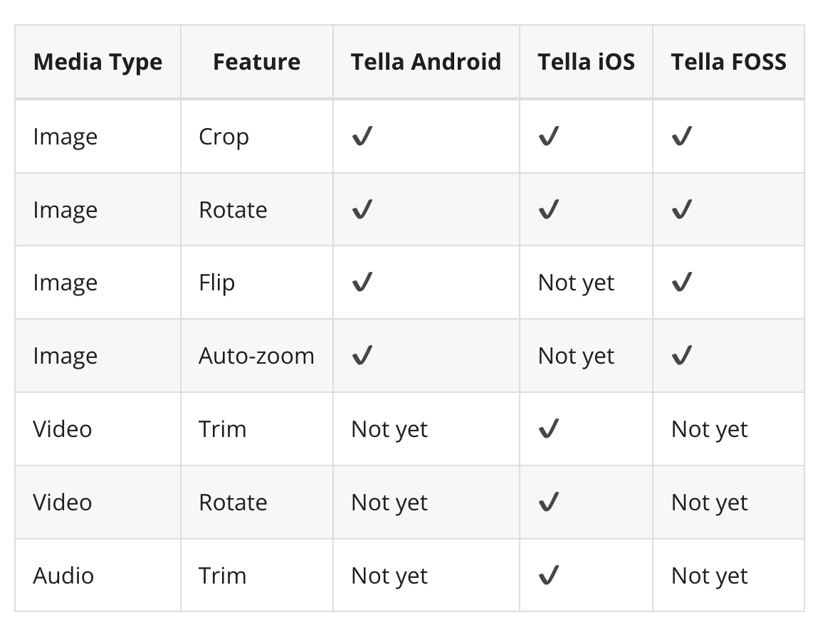Click the Tella iOS column header
The height and width of the screenshot is (632, 840).
pyautogui.click(x=586, y=62)
